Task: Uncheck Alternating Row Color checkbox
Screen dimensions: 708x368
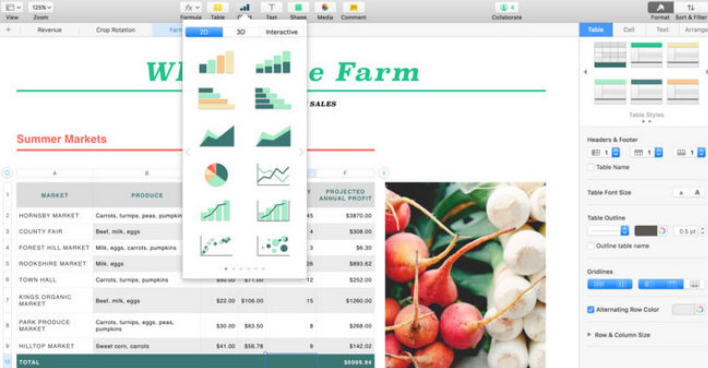Action: coord(591,310)
